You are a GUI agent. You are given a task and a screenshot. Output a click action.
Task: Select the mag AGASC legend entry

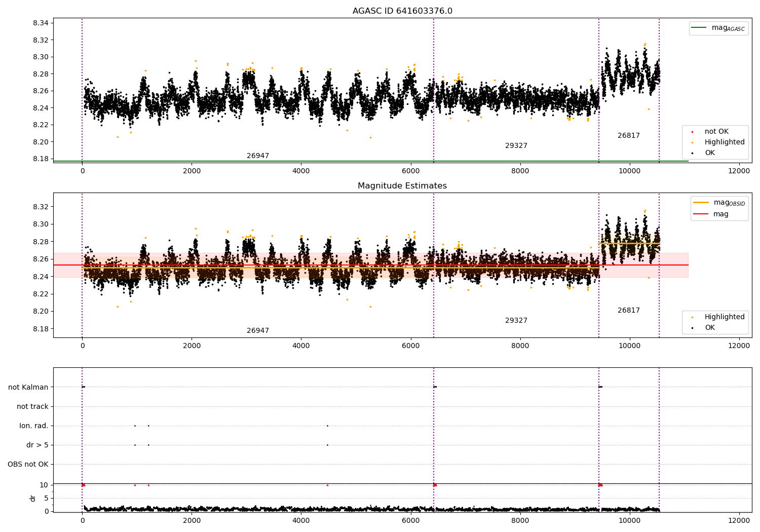click(718, 28)
